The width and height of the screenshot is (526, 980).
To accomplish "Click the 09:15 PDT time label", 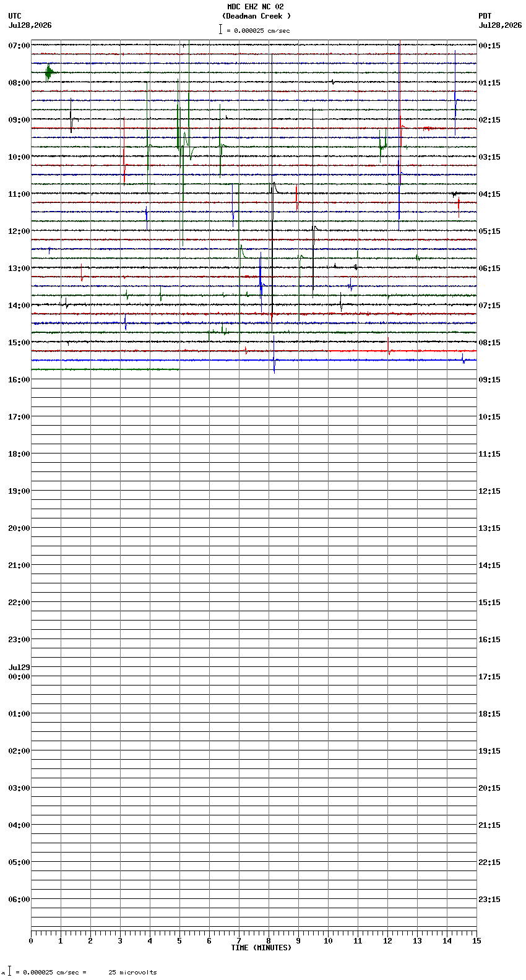I will pyautogui.click(x=489, y=380).
